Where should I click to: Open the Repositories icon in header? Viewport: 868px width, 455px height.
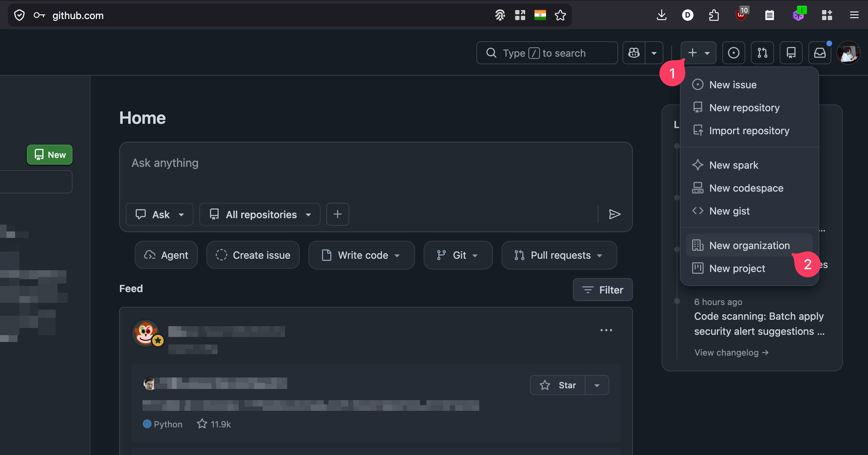coord(791,53)
